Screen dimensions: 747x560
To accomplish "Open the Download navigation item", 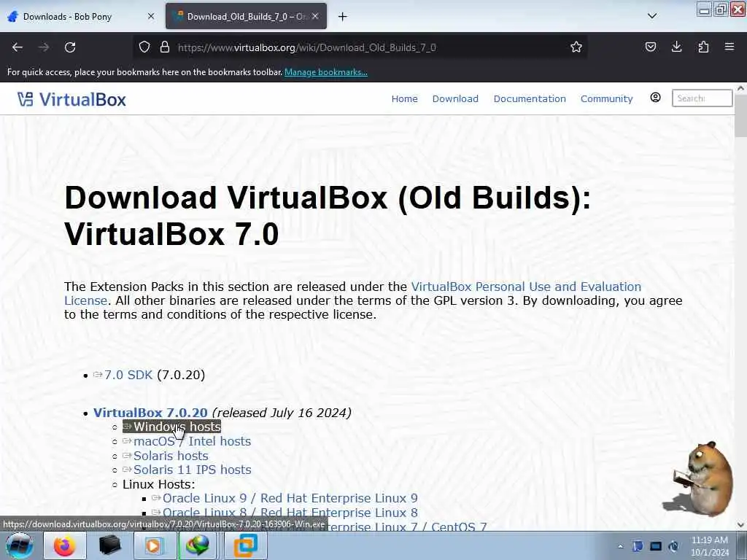I will [x=455, y=99].
